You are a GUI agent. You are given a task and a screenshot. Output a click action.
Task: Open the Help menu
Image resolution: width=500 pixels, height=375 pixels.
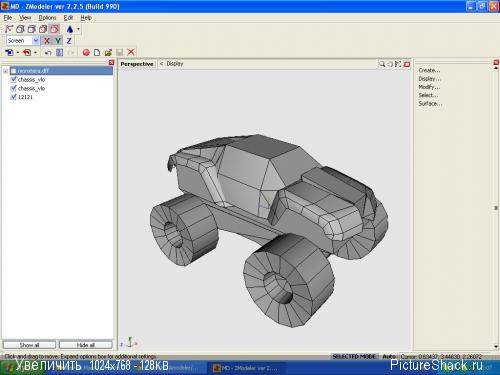(x=86, y=18)
